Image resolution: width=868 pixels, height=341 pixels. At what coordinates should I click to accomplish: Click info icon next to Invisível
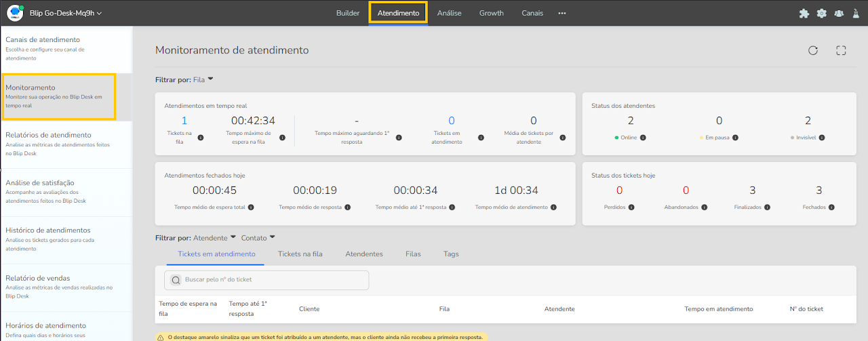(x=822, y=138)
